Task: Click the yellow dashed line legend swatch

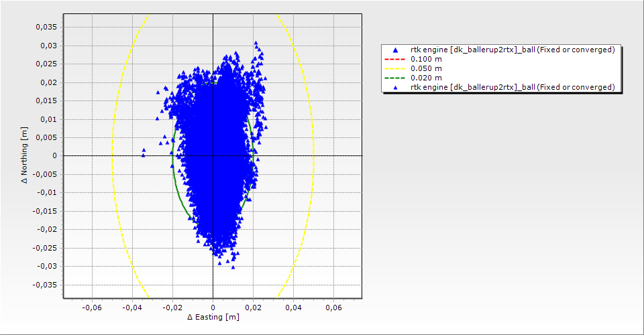Action: pos(394,68)
